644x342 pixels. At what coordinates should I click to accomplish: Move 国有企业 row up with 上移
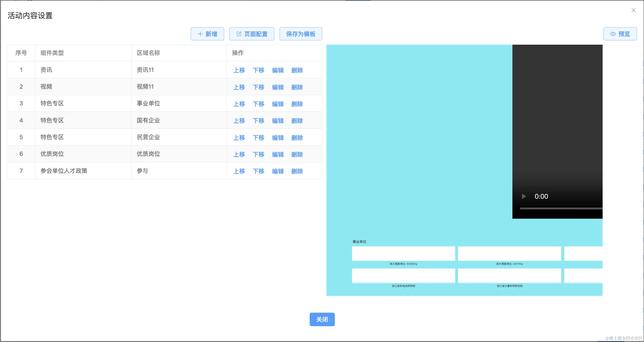[x=239, y=121]
